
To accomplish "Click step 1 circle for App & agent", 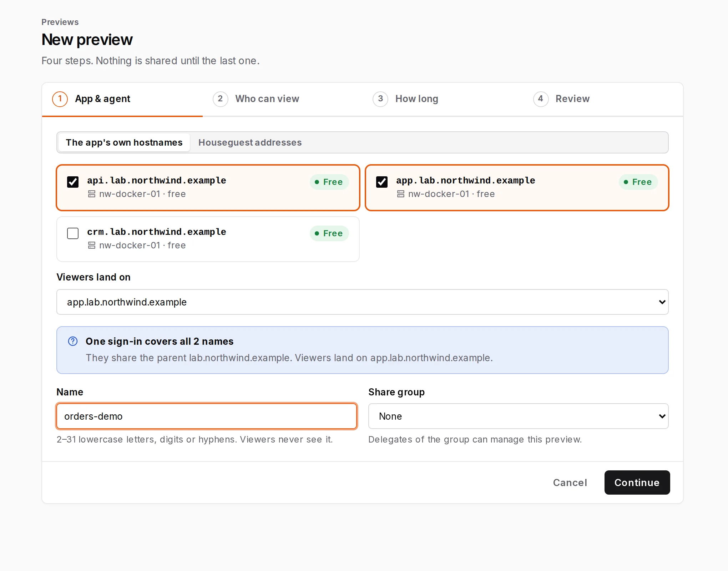I will (x=60, y=99).
